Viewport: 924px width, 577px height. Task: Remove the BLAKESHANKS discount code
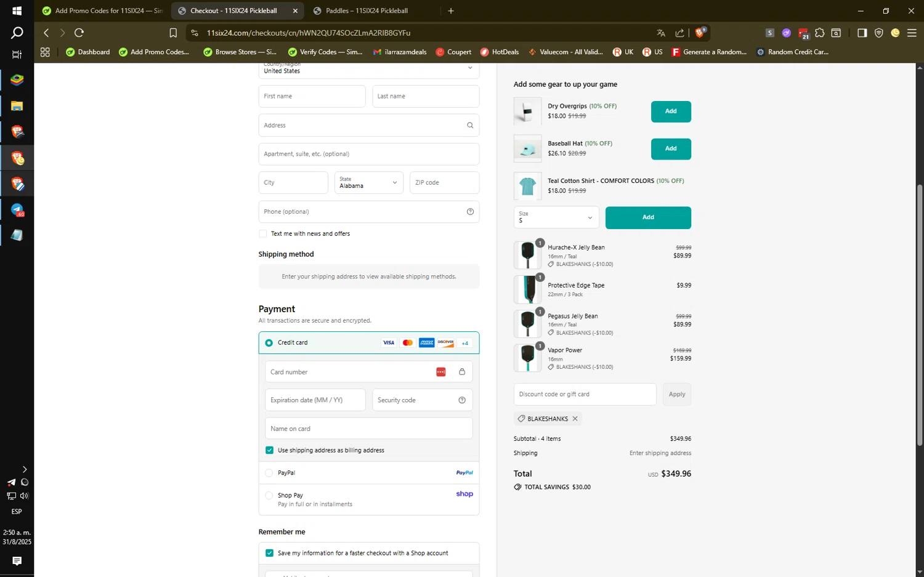pos(575,419)
